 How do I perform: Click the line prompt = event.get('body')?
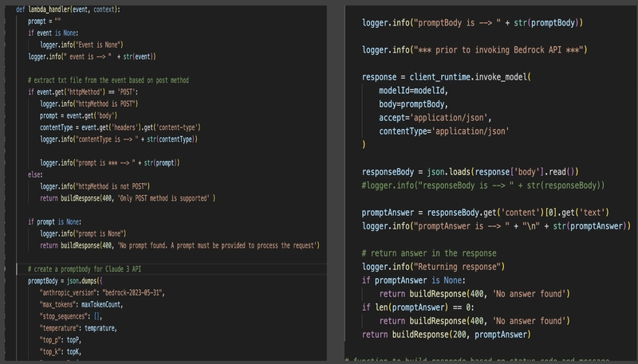tap(78, 115)
